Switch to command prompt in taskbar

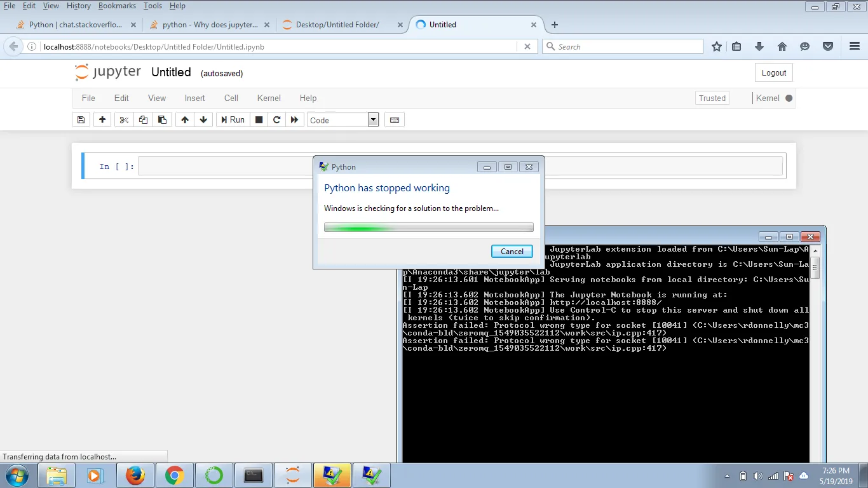(254, 475)
